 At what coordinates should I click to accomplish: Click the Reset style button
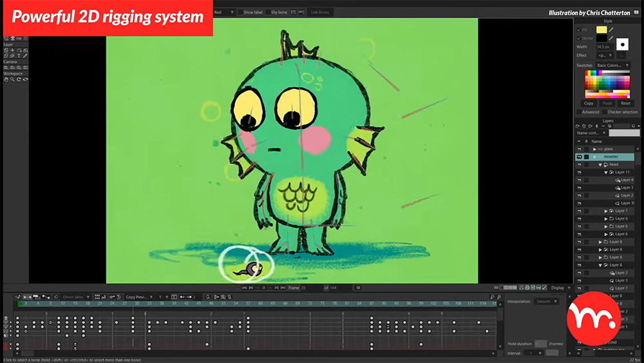[x=625, y=103]
